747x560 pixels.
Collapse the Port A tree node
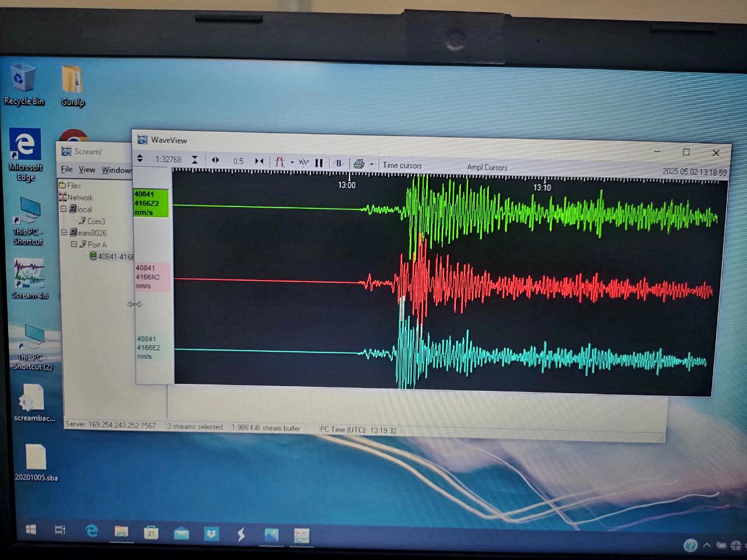pyautogui.click(x=74, y=244)
